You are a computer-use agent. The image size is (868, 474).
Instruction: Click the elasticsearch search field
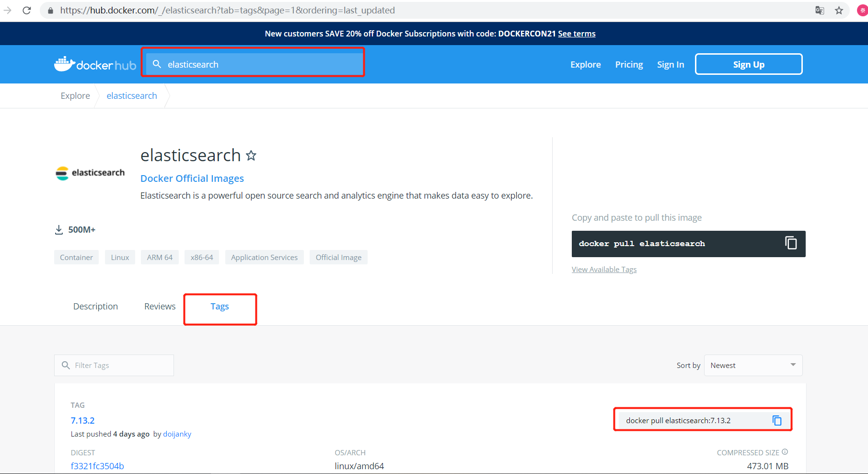pyautogui.click(x=254, y=64)
